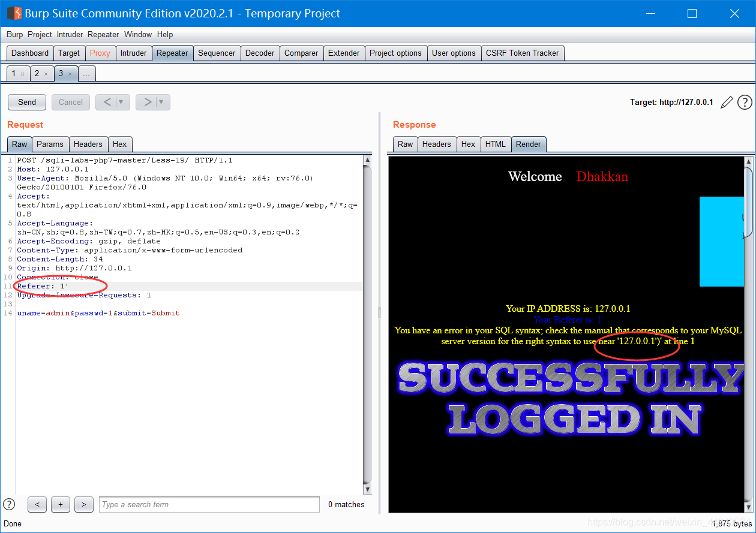Go to next request in history
This screenshot has height=533, width=756.
point(148,102)
